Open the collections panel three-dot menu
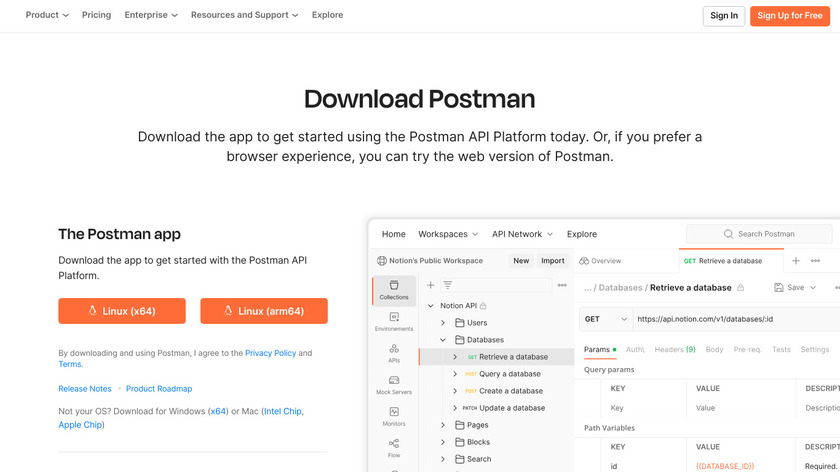The width and height of the screenshot is (840, 472). (x=562, y=285)
